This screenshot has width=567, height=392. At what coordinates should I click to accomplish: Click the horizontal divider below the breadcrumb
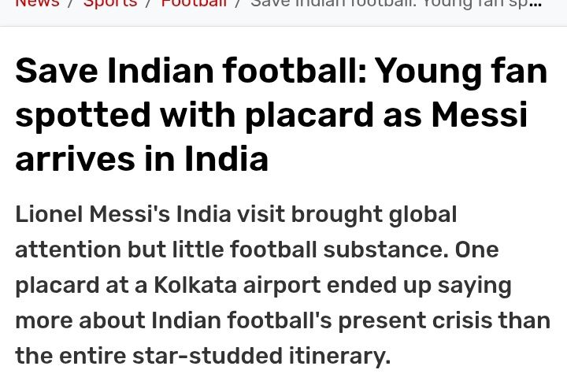[x=283, y=27]
